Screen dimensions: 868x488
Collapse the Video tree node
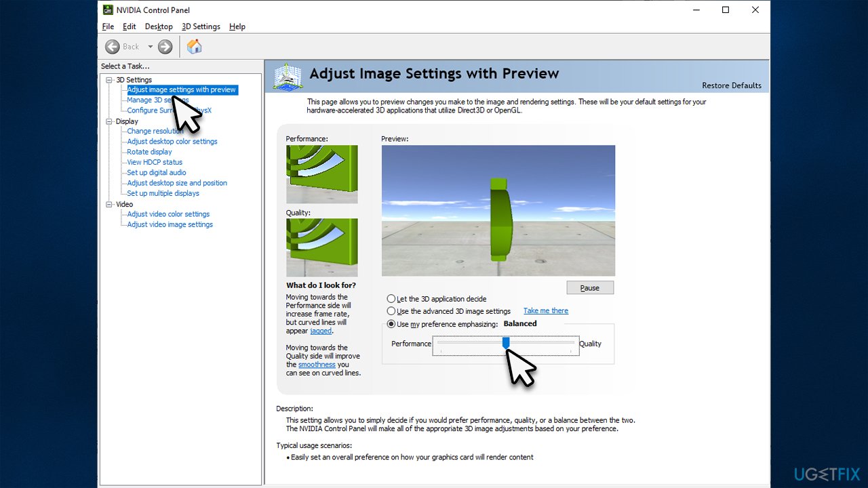109,204
